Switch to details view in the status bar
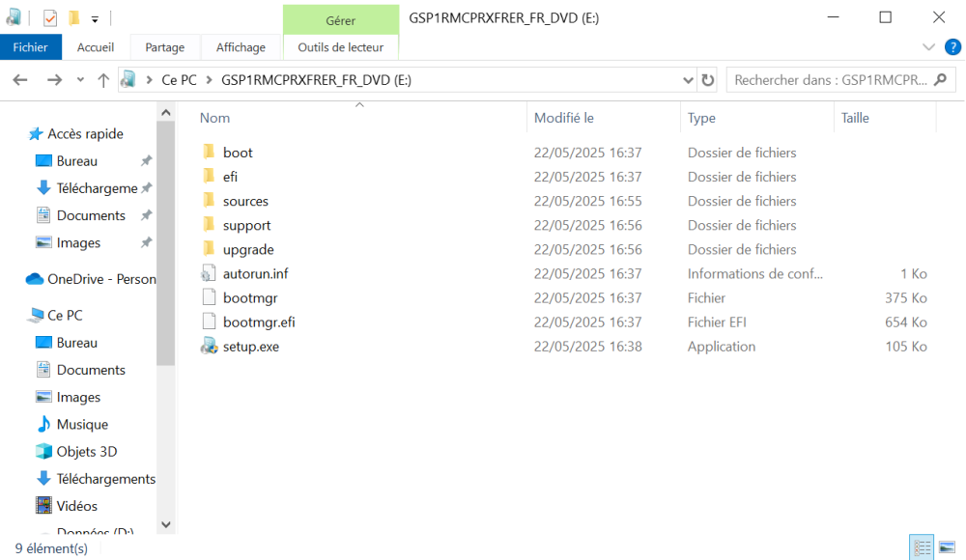The height and width of the screenshot is (560, 966). [922, 546]
